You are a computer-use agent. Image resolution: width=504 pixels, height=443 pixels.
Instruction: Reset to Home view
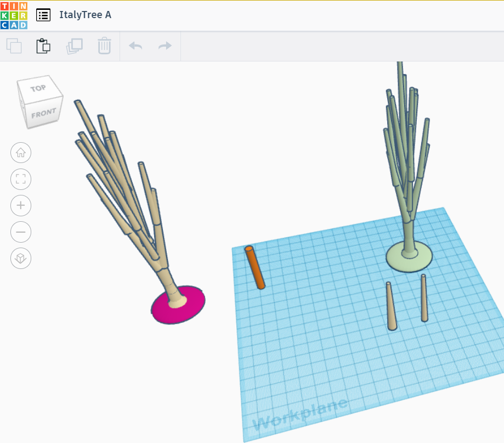[21, 153]
